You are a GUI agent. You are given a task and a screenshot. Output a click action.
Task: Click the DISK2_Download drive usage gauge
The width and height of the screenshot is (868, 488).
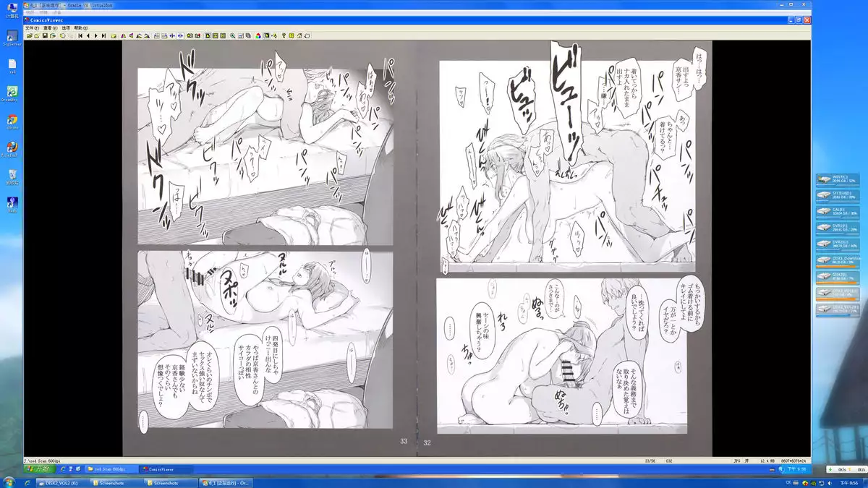point(841,261)
